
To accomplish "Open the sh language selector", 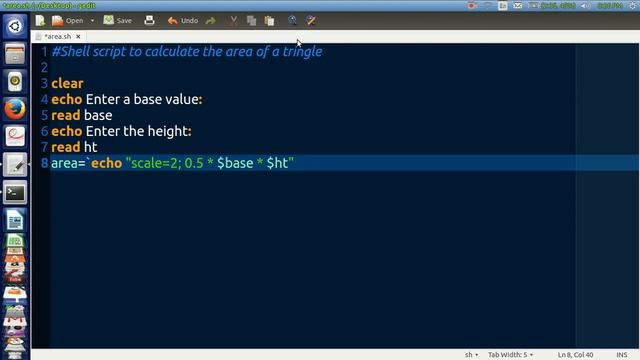I will [x=471, y=355].
